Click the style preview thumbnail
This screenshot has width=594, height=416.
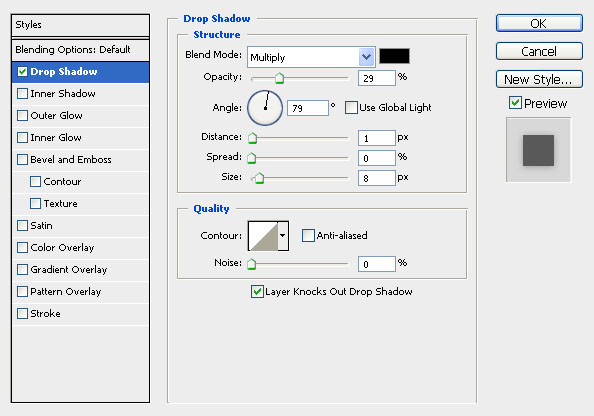[x=538, y=150]
